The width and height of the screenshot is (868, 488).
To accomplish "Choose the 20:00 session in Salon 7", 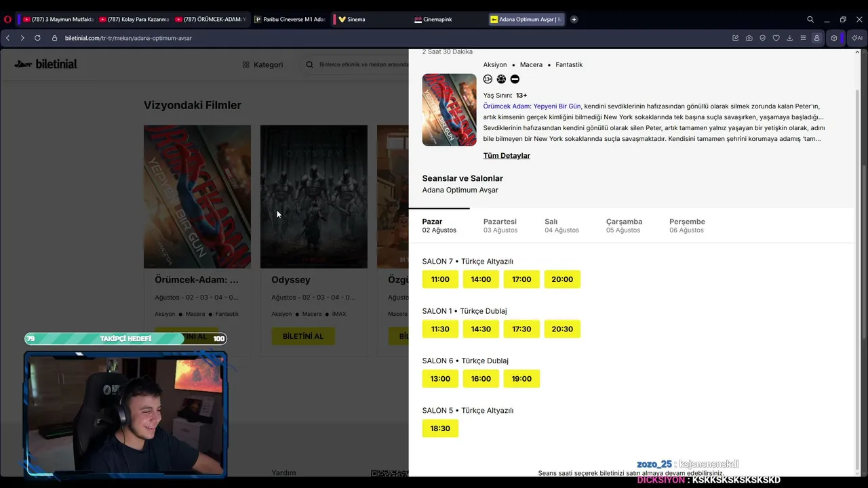I will point(562,279).
